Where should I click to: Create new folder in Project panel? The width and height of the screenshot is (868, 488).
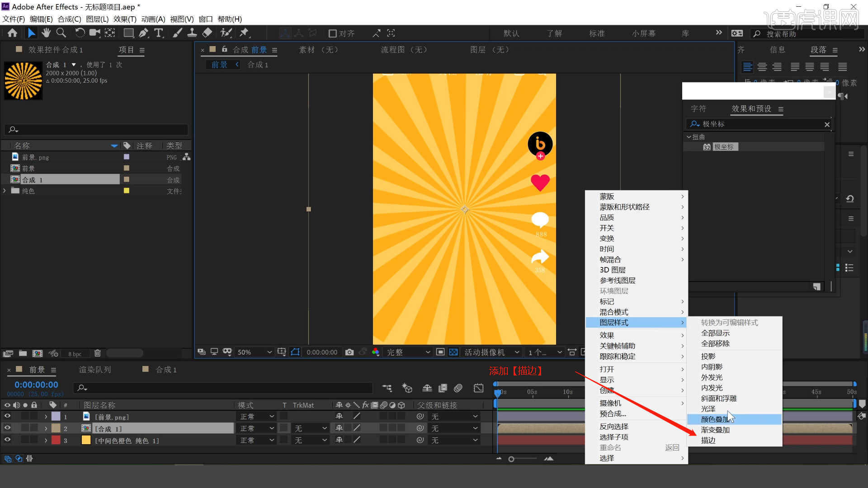tap(23, 353)
